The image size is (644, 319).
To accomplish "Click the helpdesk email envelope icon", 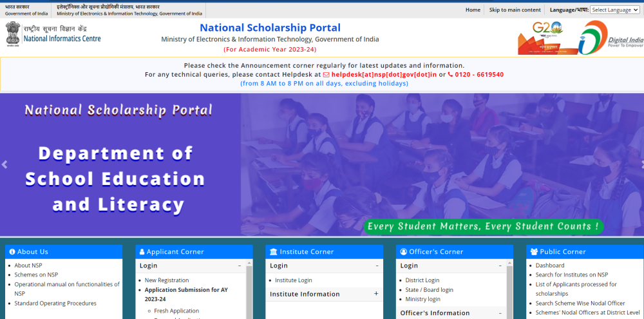I will click(326, 75).
